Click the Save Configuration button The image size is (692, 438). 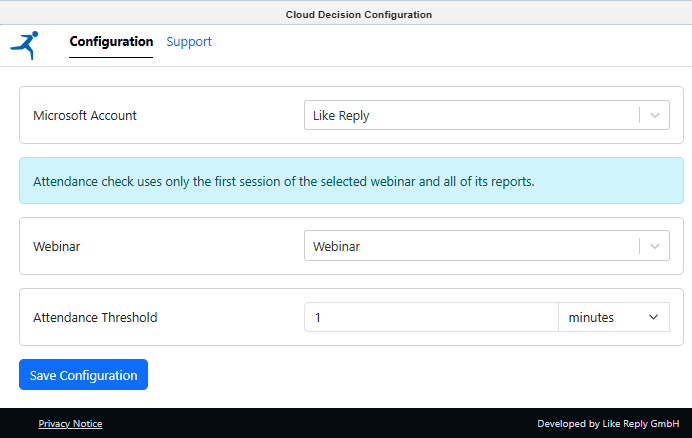(83, 375)
